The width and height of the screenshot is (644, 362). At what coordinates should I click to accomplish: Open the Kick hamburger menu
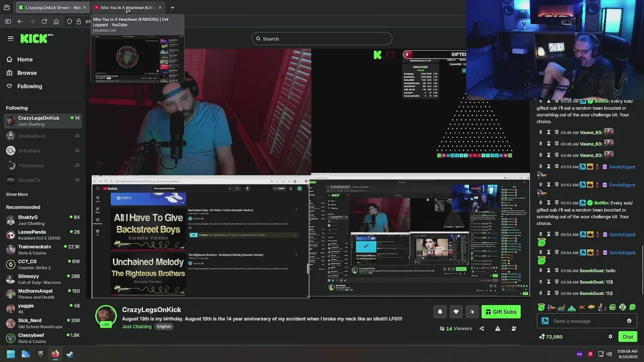(x=11, y=38)
